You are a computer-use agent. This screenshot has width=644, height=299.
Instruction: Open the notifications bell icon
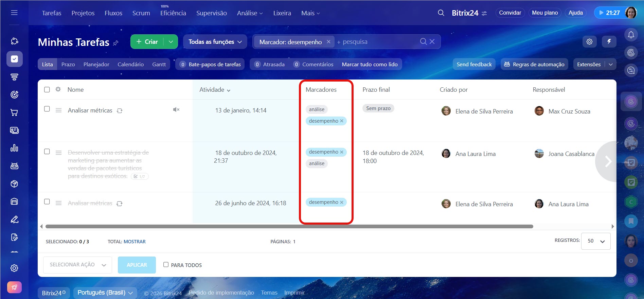pos(631,35)
